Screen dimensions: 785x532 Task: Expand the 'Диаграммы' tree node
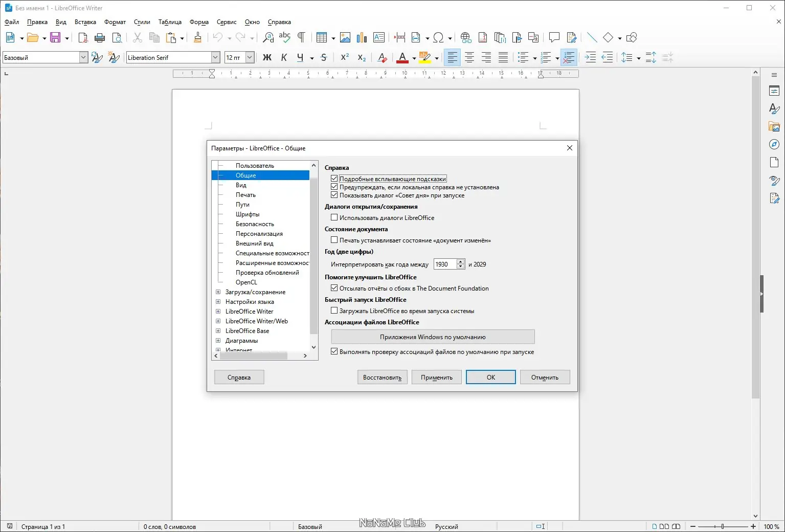pos(218,341)
